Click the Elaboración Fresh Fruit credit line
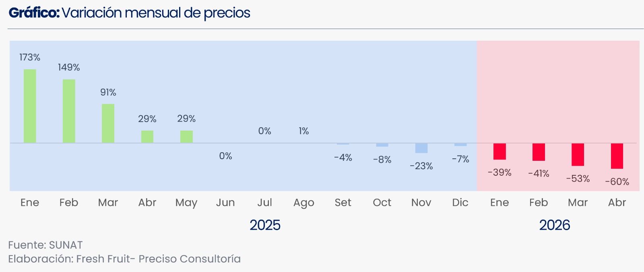Screen dimensions: 644x272 (124, 259)
